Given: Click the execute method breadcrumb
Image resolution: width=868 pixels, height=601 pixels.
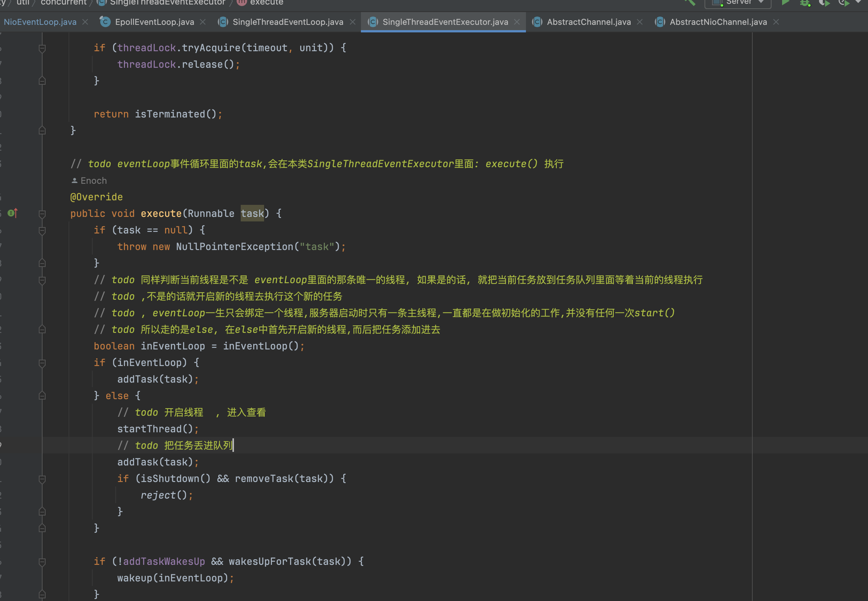Looking at the screenshot, I should pyautogui.click(x=266, y=2).
